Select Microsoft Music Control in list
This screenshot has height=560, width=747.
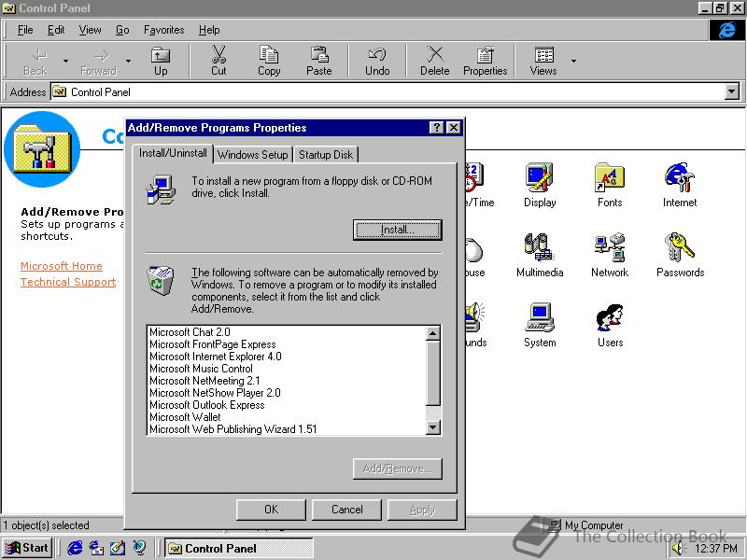(287, 369)
